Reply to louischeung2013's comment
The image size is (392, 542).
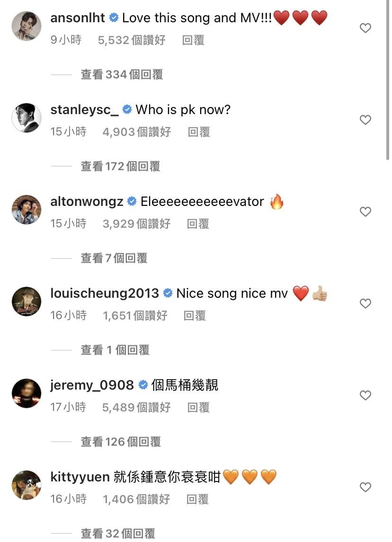coord(195,316)
